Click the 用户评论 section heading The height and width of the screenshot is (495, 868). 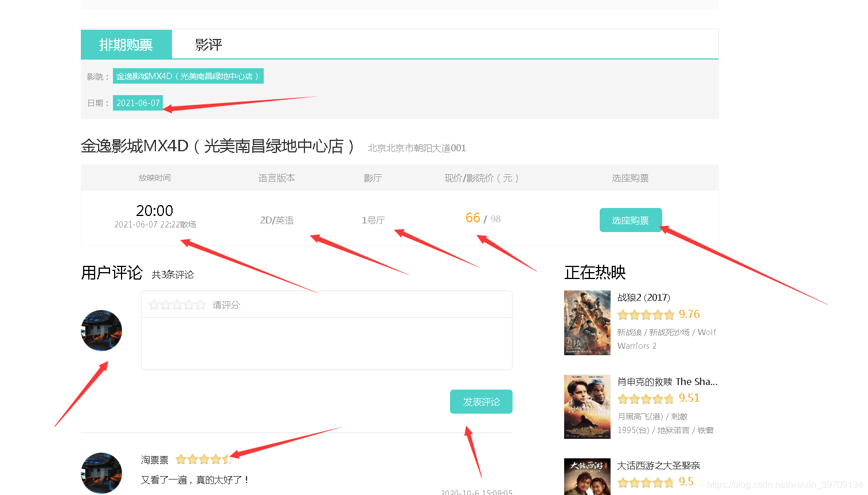tap(112, 272)
